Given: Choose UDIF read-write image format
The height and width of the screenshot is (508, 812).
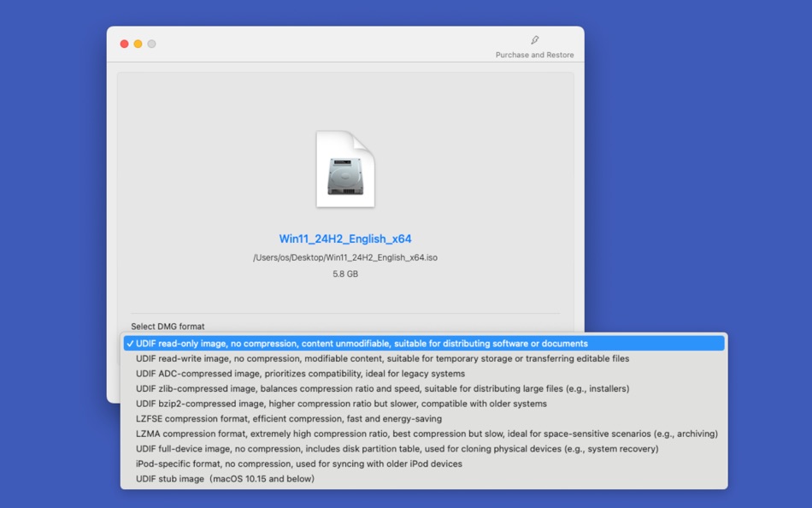Looking at the screenshot, I should point(424,358).
